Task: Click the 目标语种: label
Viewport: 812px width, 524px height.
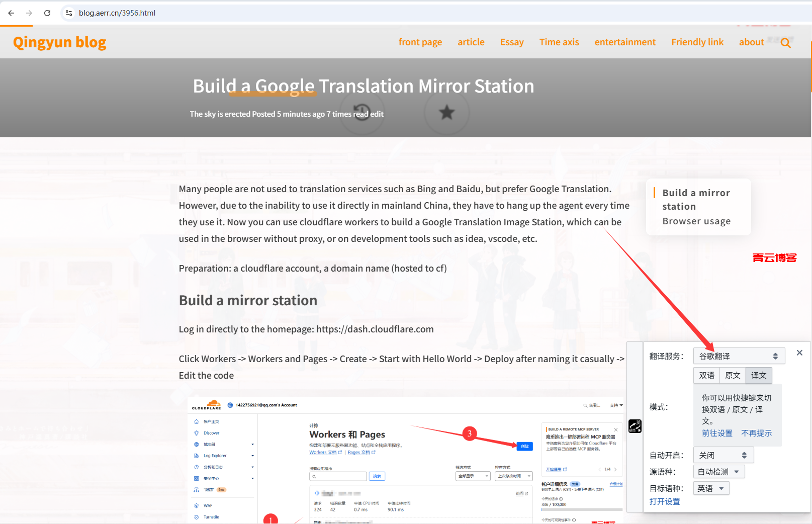Action: pyautogui.click(x=666, y=489)
